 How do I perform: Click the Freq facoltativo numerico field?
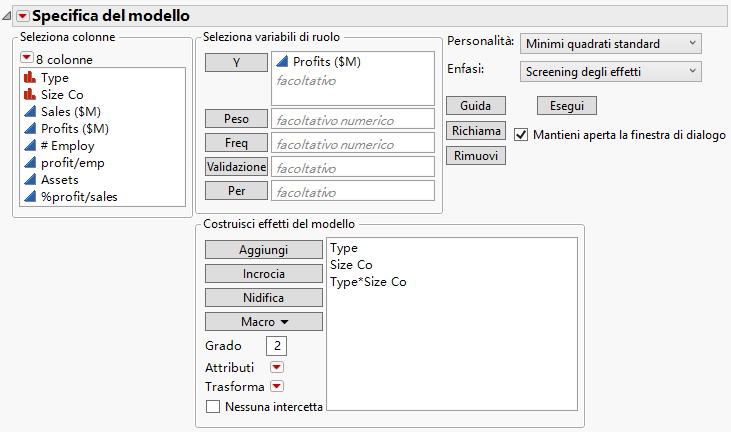[x=353, y=143]
